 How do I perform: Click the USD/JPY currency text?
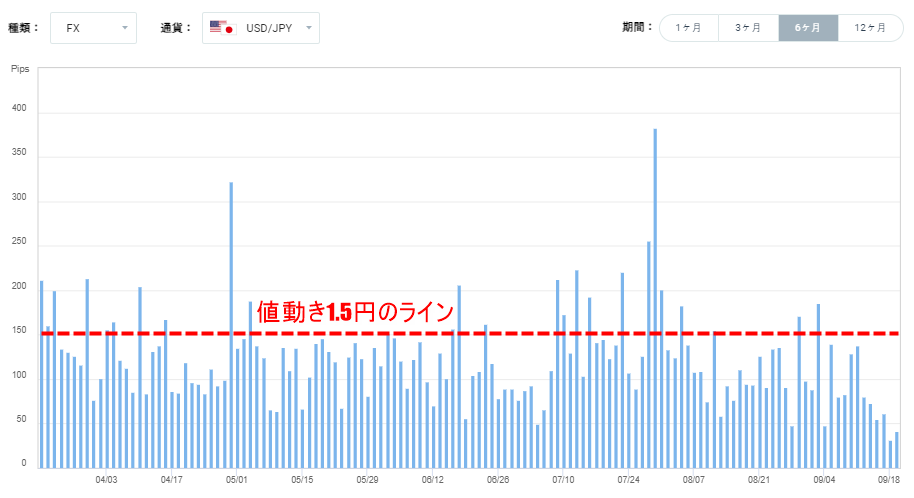pos(268,28)
